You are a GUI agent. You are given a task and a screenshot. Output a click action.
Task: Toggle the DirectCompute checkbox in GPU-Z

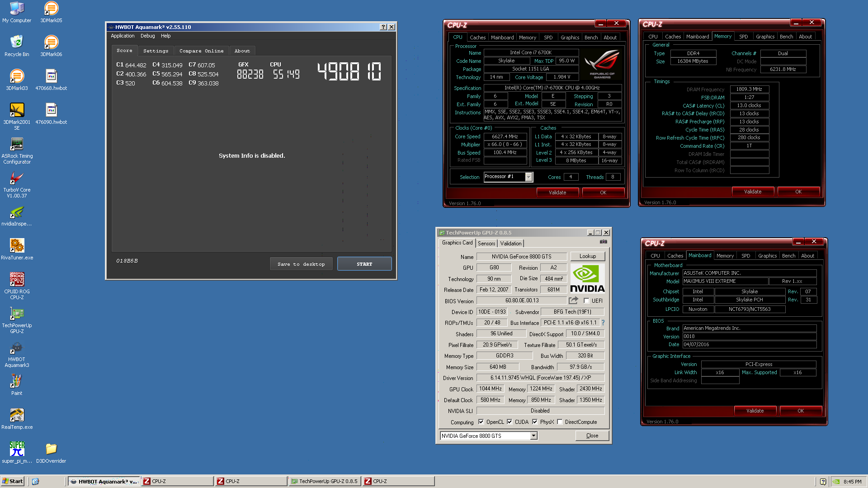coord(560,422)
